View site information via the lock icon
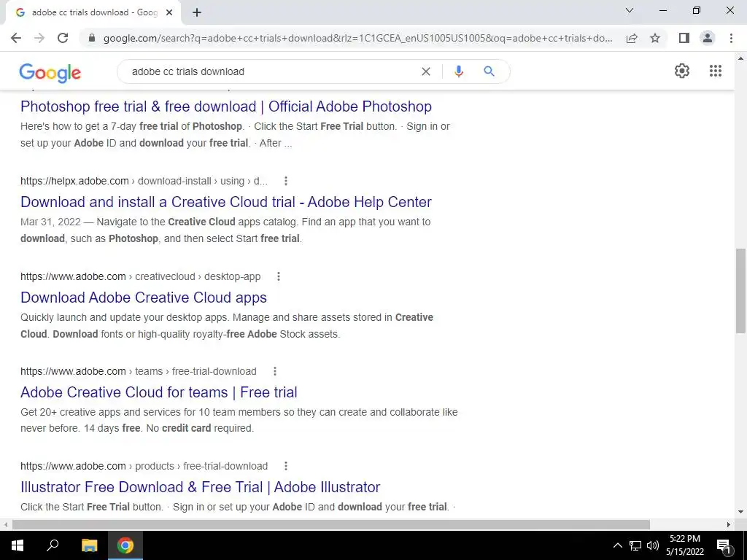This screenshot has height=560, width=747. pyautogui.click(x=92, y=38)
